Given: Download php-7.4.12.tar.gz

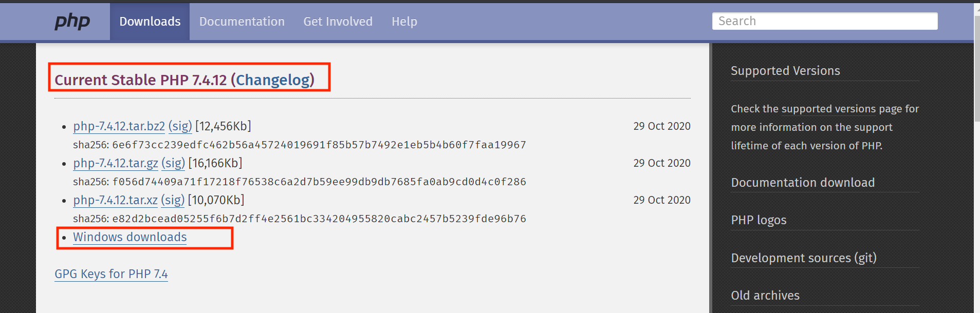Looking at the screenshot, I should click(116, 163).
